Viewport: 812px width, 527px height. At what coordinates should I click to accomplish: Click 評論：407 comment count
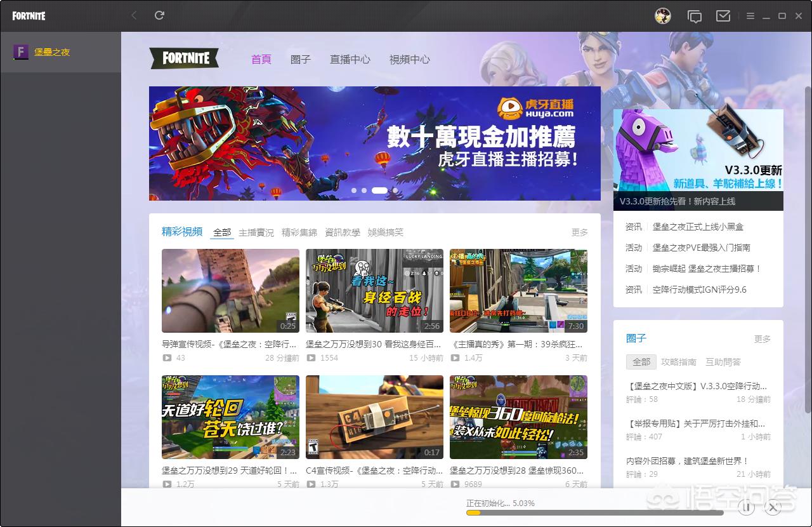(644, 437)
